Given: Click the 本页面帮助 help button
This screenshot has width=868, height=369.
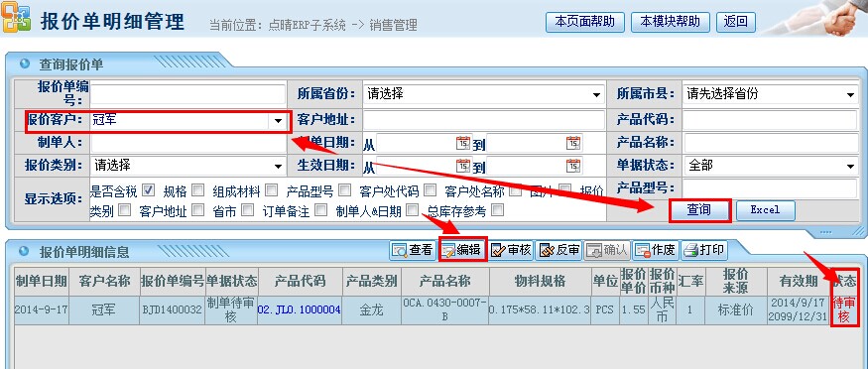Looking at the screenshot, I should [584, 22].
